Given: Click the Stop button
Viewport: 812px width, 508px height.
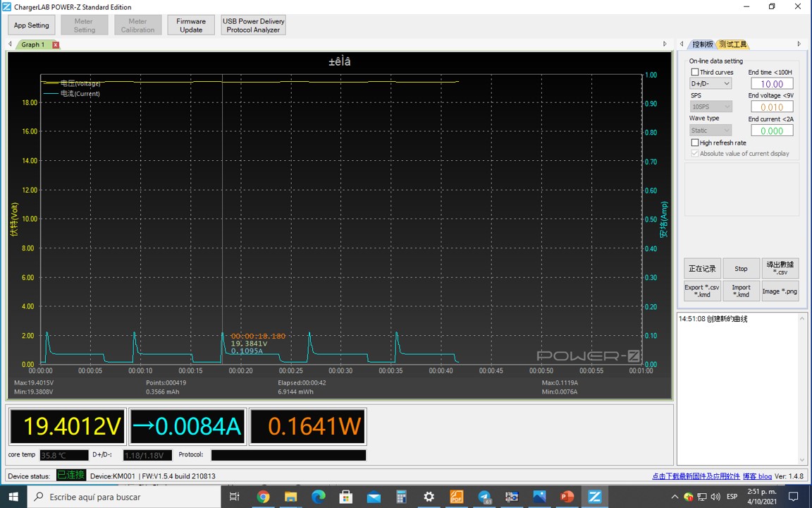Looking at the screenshot, I should click(741, 269).
